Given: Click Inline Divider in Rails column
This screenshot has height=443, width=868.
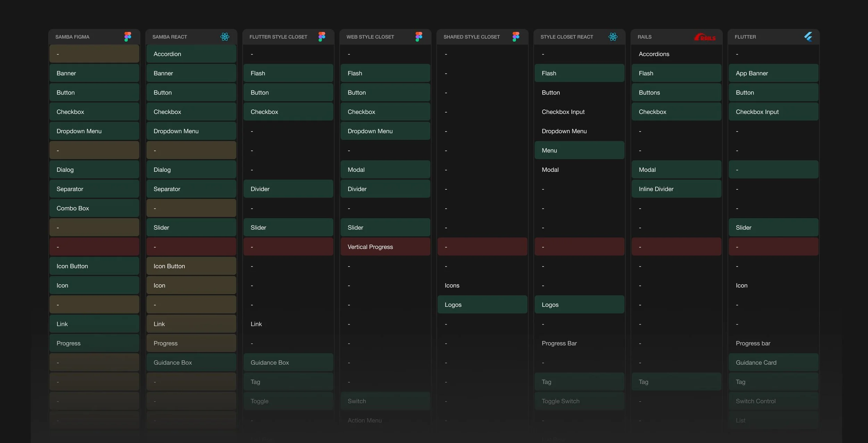Looking at the screenshot, I should (x=676, y=189).
